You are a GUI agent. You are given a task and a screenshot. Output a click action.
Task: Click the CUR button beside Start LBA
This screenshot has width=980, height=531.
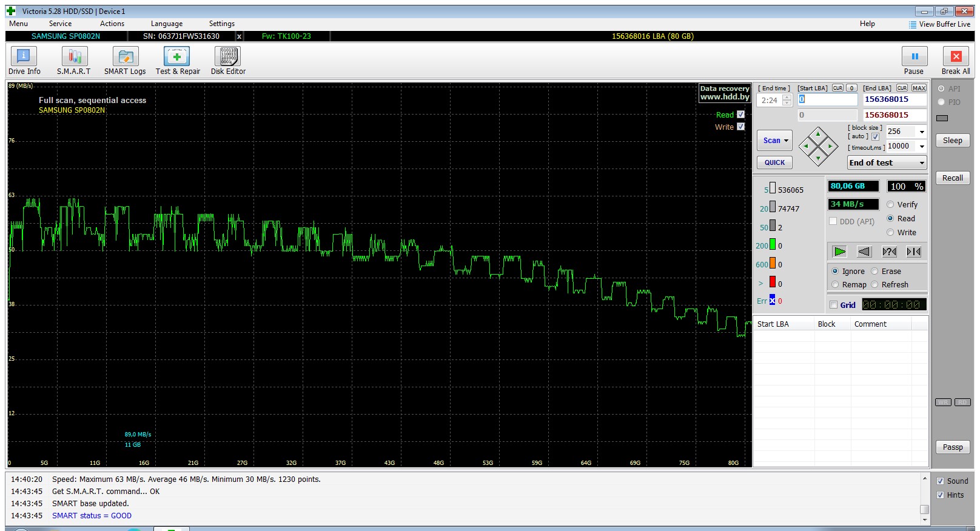point(837,88)
